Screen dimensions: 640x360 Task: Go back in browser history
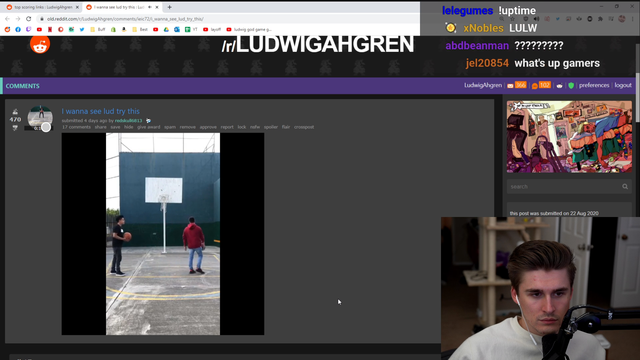pos(7,19)
